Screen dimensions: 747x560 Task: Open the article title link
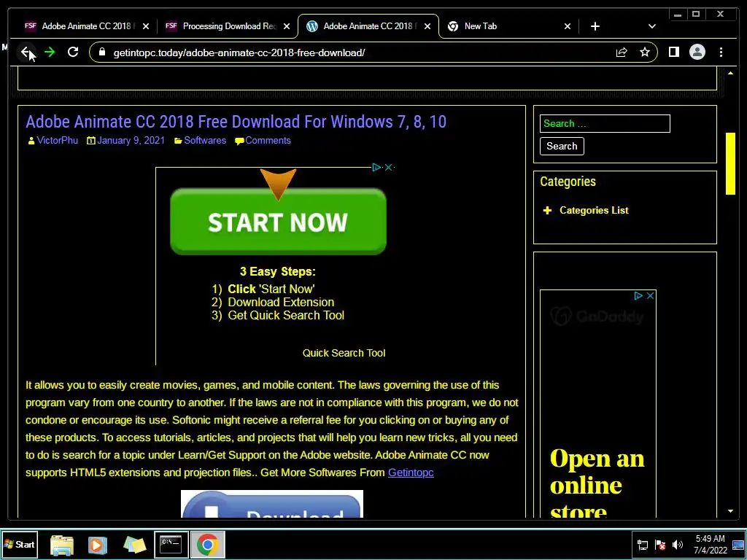tap(236, 122)
